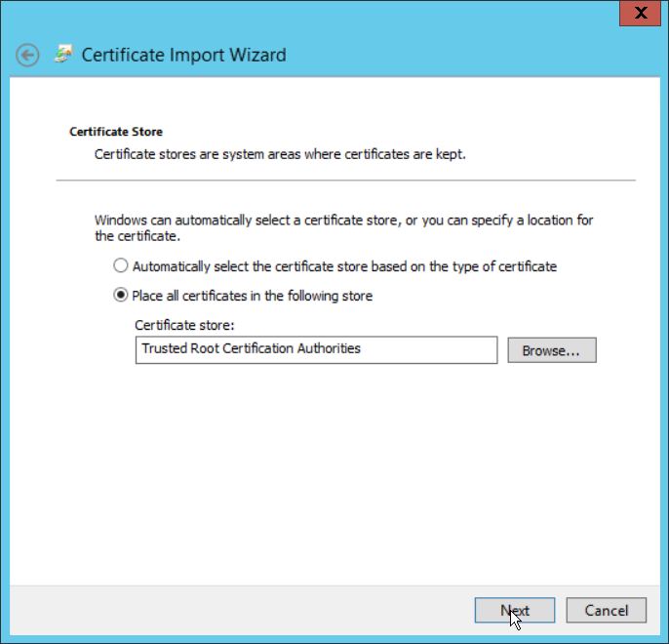Proceed by pressing the Next button

click(515, 611)
